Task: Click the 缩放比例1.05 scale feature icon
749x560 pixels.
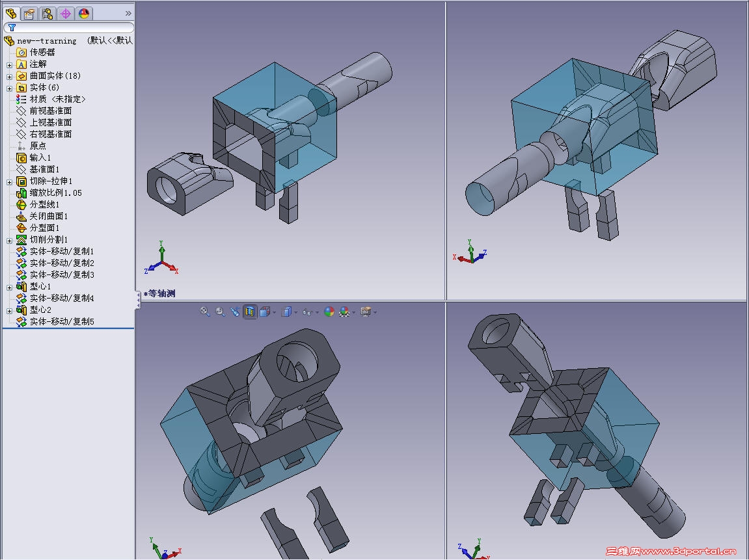Action: (21, 193)
